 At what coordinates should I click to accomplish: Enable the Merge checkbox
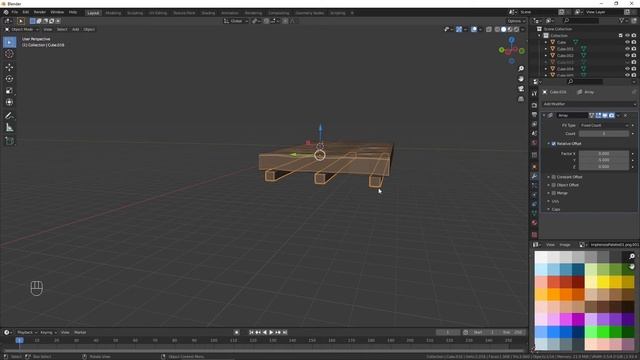click(554, 193)
